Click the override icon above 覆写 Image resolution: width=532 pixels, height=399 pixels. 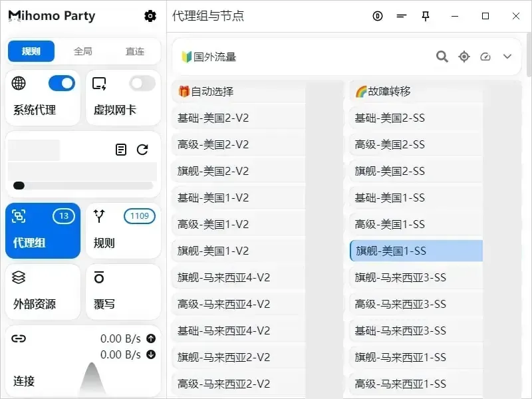[x=99, y=277]
